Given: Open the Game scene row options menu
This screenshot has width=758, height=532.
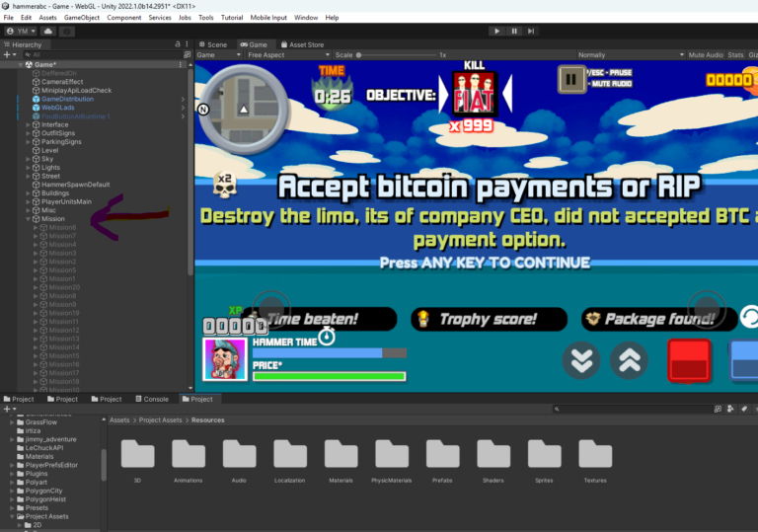Looking at the screenshot, I should point(181,64).
